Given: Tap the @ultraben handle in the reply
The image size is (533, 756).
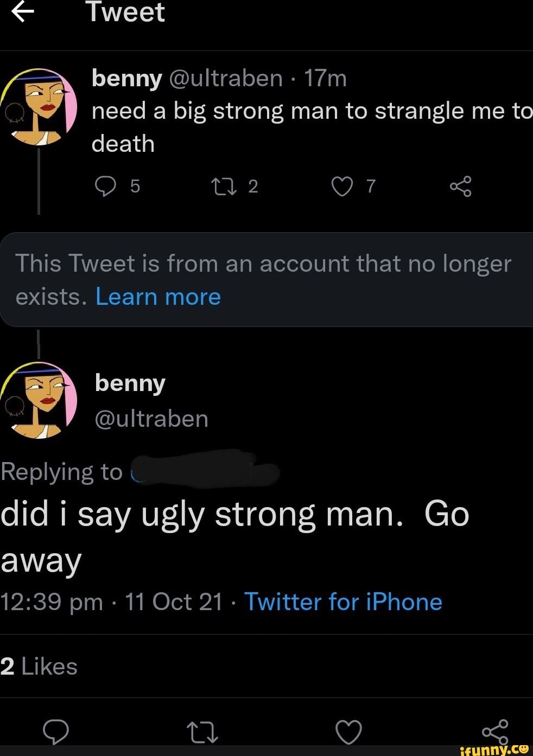Looking at the screenshot, I should 151,419.
